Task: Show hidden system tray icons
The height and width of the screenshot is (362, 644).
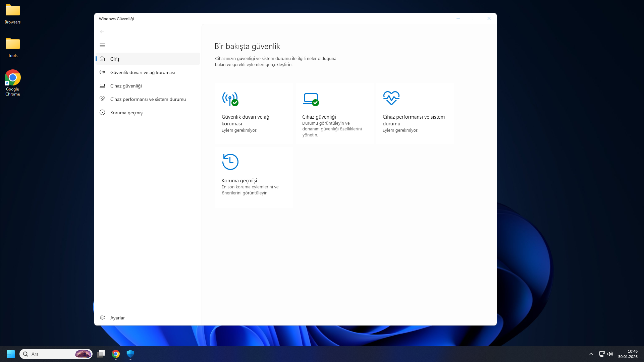Action: click(591, 354)
